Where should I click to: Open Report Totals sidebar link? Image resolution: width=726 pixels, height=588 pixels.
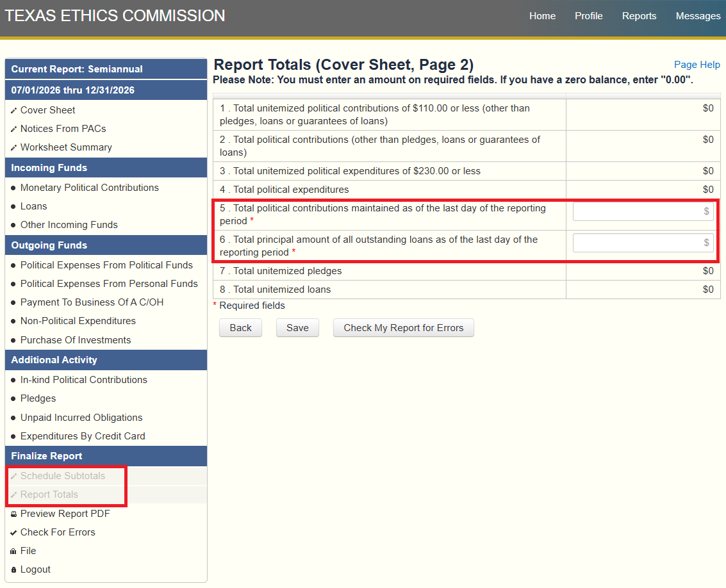coord(49,494)
